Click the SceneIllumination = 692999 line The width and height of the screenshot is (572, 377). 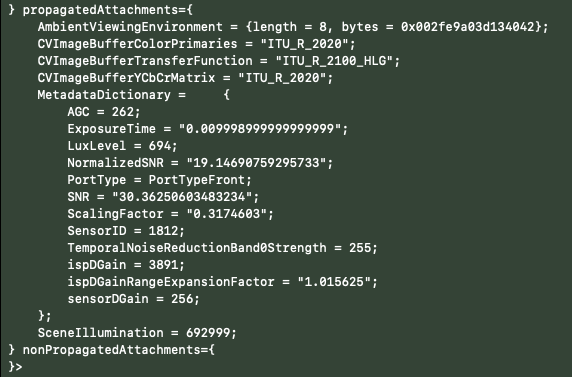(137, 332)
